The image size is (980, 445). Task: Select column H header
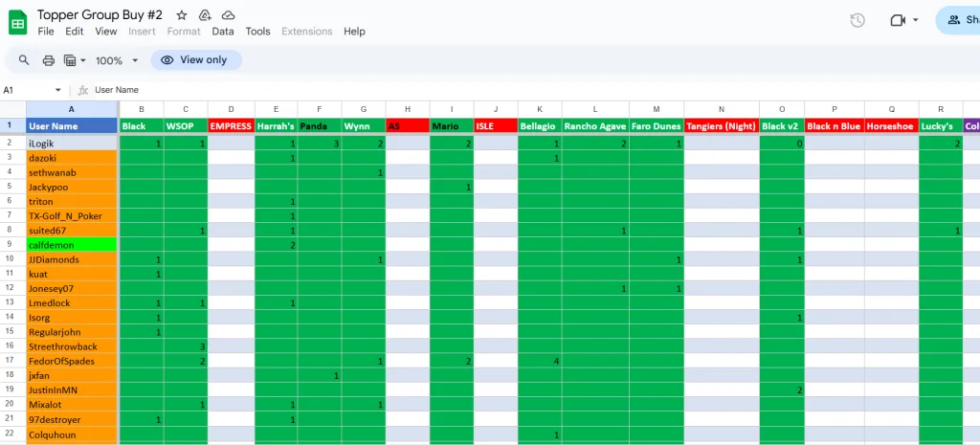pos(408,109)
